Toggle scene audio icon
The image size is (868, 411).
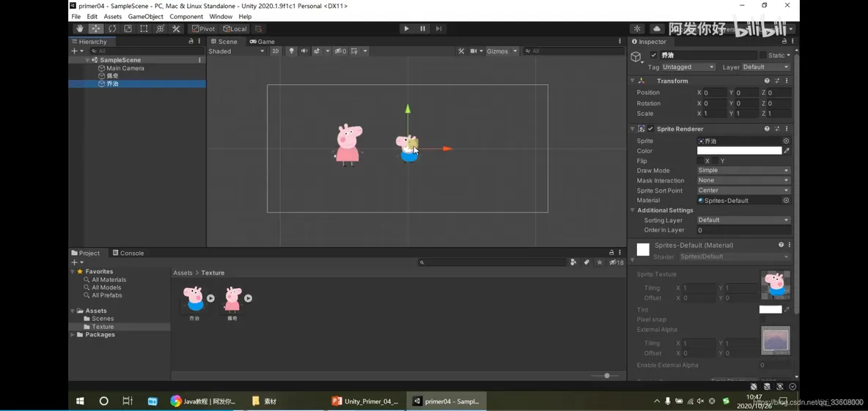tap(304, 51)
